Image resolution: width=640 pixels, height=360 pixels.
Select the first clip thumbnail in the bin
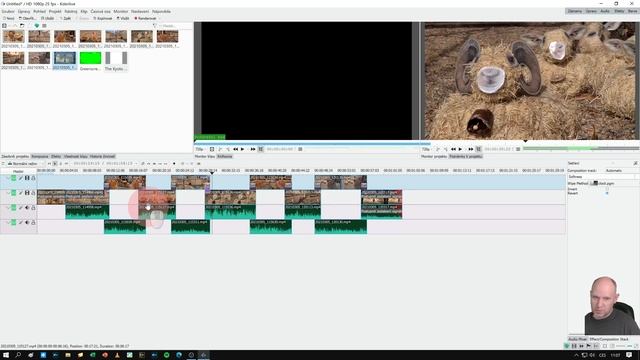(13, 36)
